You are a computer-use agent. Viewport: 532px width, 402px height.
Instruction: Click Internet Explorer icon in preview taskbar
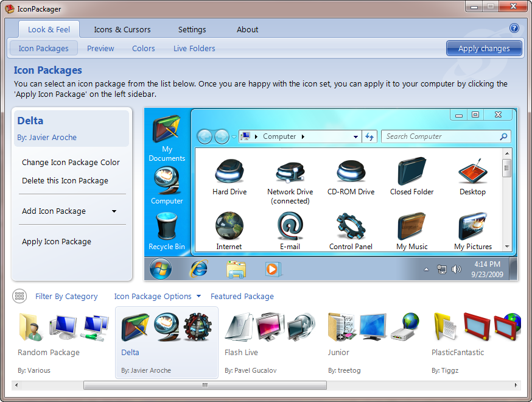(x=198, y=269)
